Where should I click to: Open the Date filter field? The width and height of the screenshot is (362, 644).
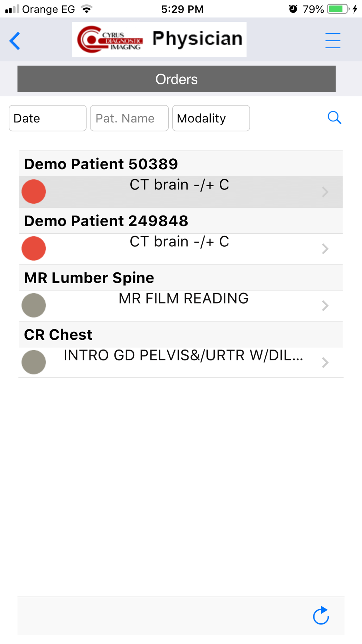47,118
